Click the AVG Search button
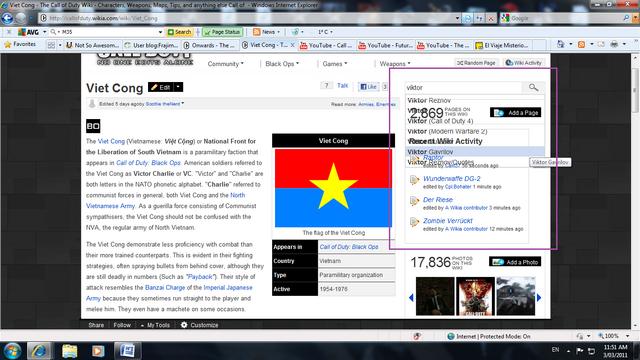The height and width of the screenshot is (360, 640). pyautogui.click(x=180, y=32)
